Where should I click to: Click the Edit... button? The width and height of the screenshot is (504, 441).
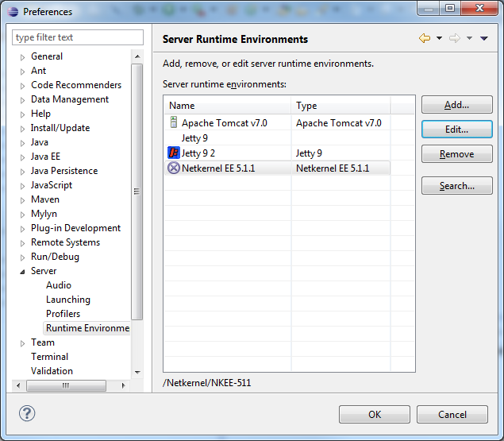click(x=456, y=129)
